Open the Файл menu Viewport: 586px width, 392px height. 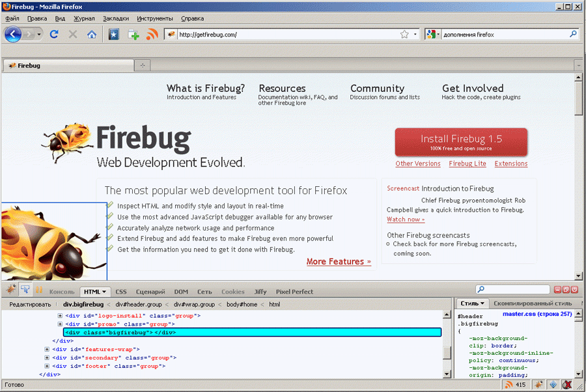click(x=12, y=18)
